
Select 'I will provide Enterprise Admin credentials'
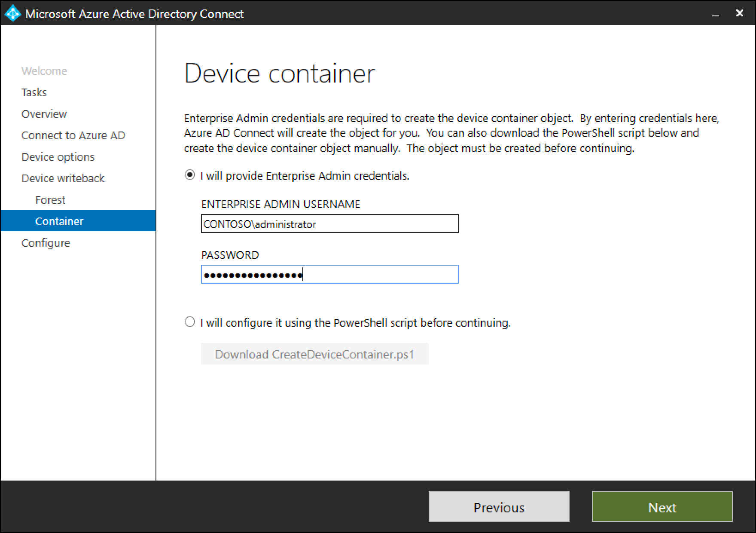click(189, 175)
